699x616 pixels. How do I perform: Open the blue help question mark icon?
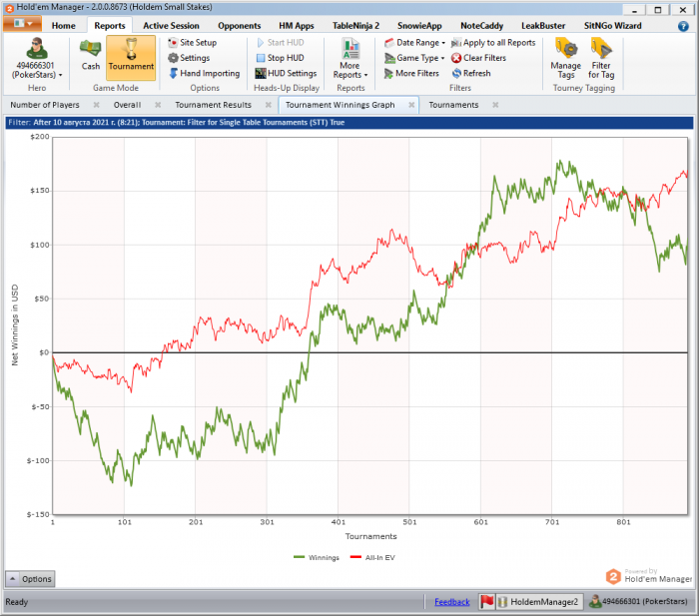point(683,26)
